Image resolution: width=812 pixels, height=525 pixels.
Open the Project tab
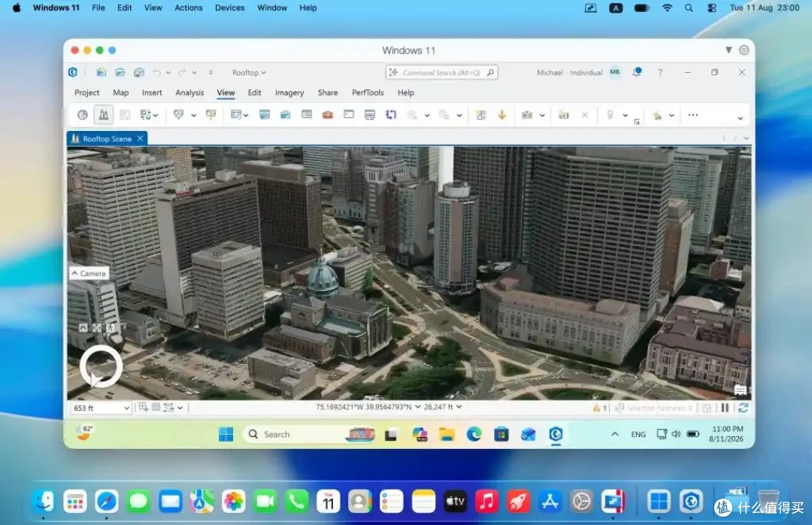pos(86,93)
